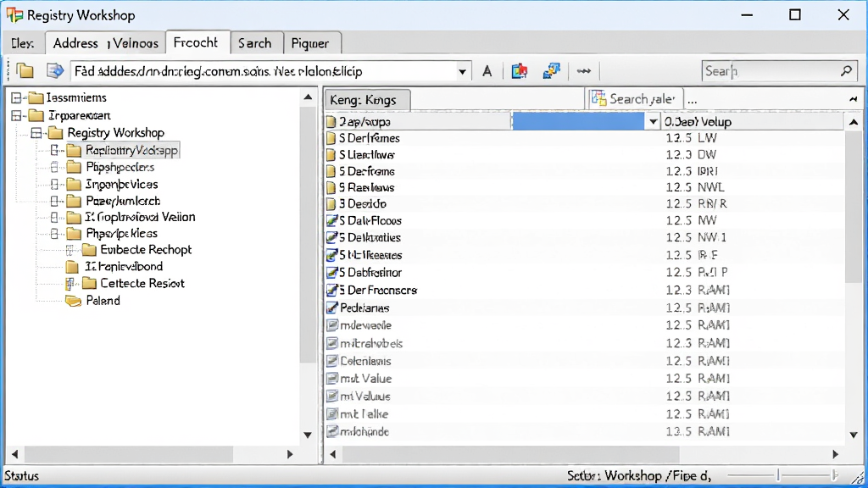Select the 1£ Fenievlbond tree item

click(124, 267)
